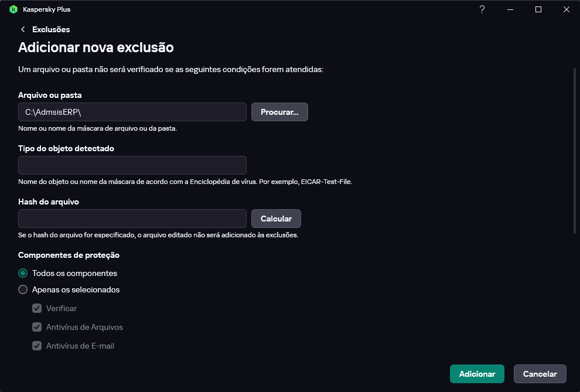Maximize the Kaspersky Plus window

tap(538, 9)
